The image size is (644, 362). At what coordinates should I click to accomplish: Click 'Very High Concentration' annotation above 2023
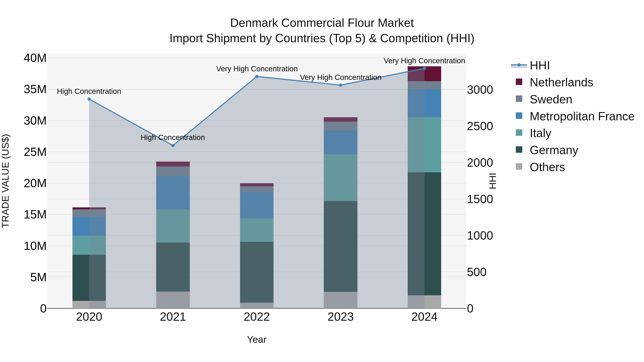click(340, 77)
